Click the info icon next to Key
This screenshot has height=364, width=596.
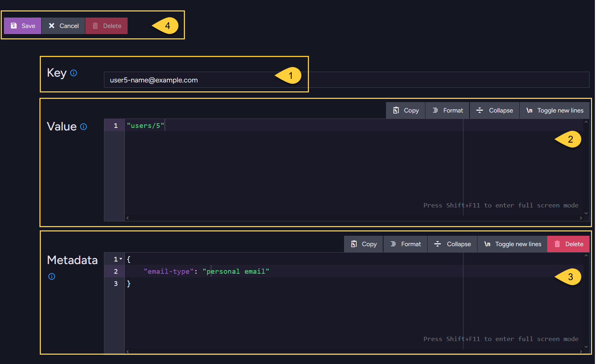[x=73, y=73]
